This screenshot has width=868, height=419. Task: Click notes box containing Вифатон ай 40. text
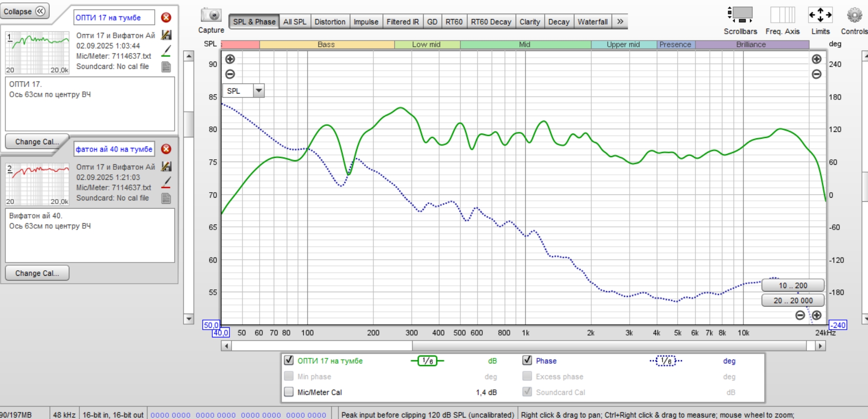point(90,236)
